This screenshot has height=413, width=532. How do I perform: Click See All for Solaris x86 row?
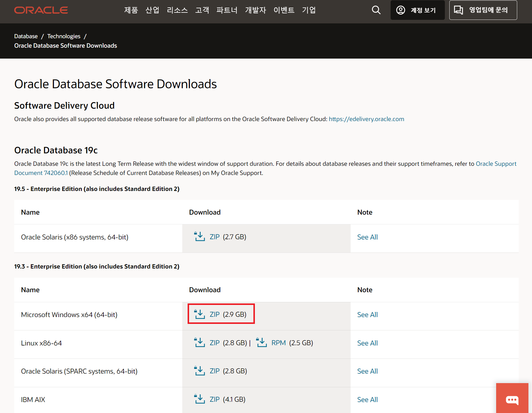click(x=367, y=237)
